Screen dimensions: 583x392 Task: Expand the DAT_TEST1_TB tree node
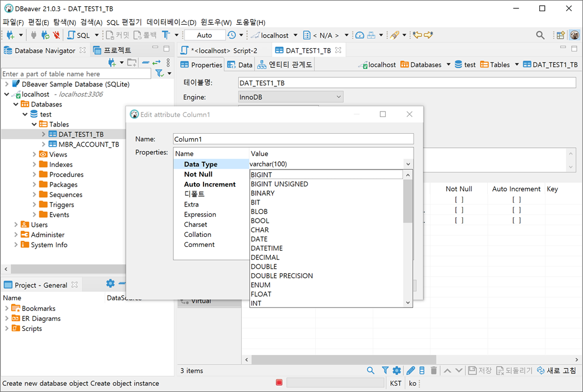tap(44, 134)
